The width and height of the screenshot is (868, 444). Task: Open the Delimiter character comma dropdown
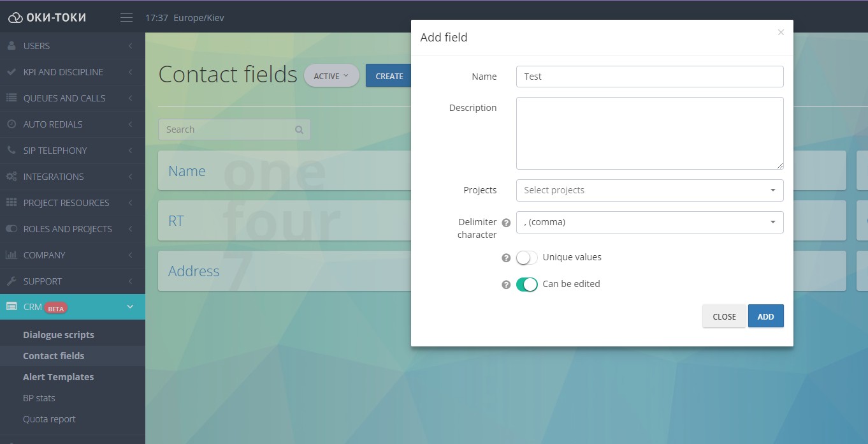(649, 222)
